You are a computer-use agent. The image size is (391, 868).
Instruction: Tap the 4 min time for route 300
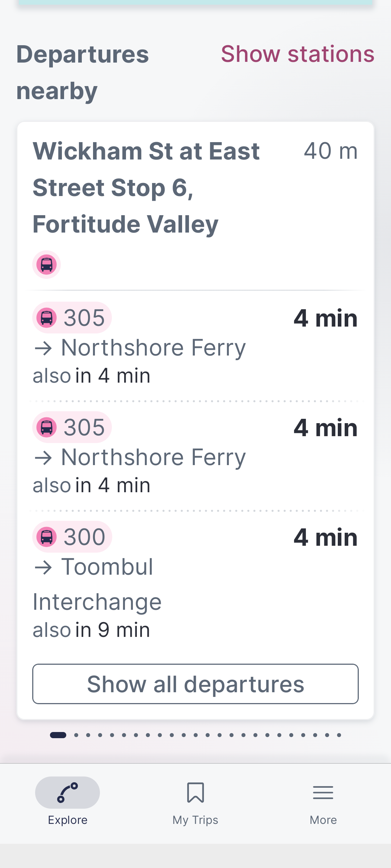(325, 537)
